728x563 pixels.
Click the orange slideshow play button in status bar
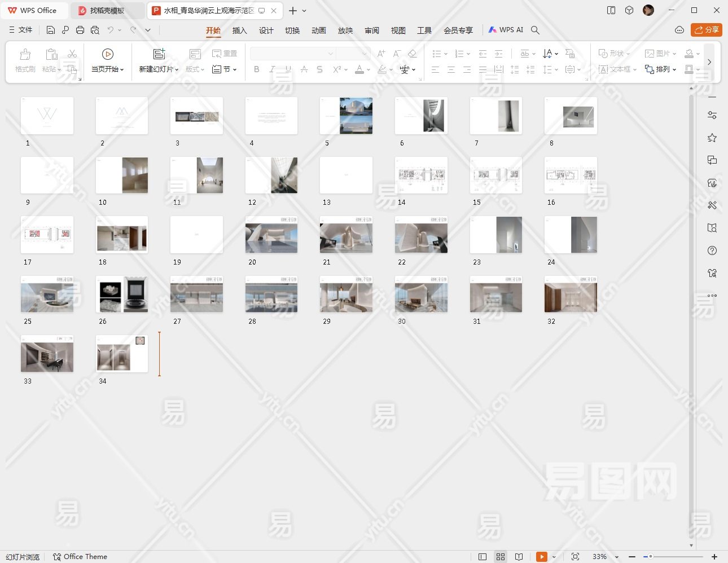click(542, 557)
